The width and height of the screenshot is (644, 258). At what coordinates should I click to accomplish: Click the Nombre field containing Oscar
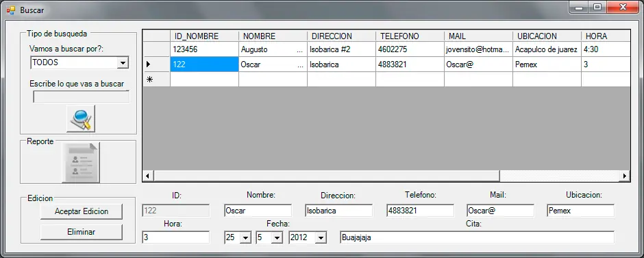pyautogui.click(x=258, y=211)
